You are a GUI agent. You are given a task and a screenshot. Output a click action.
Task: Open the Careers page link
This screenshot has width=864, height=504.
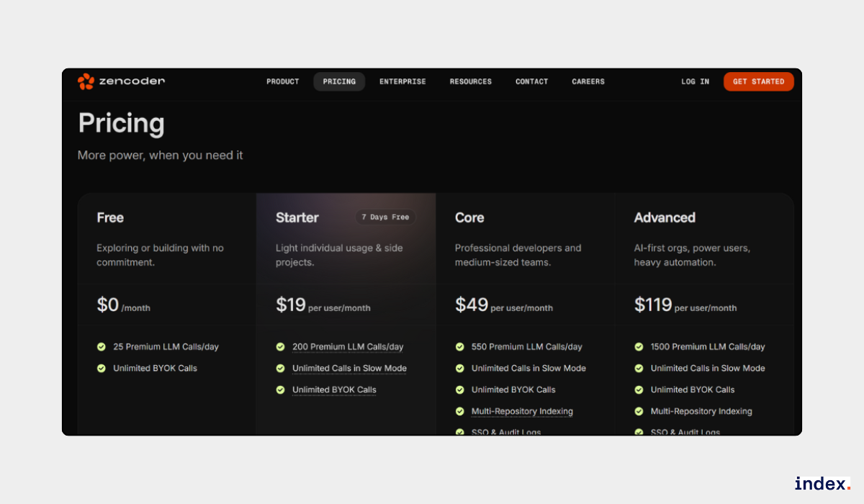tap(588, 81)
